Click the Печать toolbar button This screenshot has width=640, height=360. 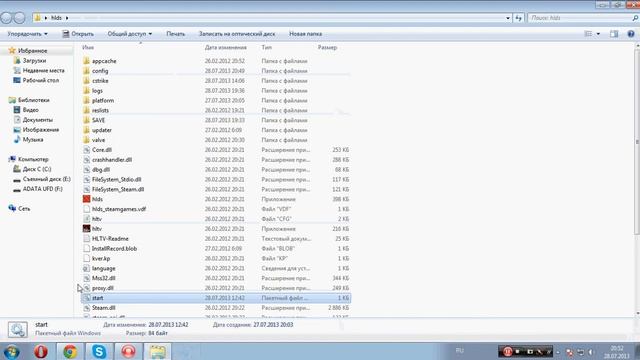(176, 34)
